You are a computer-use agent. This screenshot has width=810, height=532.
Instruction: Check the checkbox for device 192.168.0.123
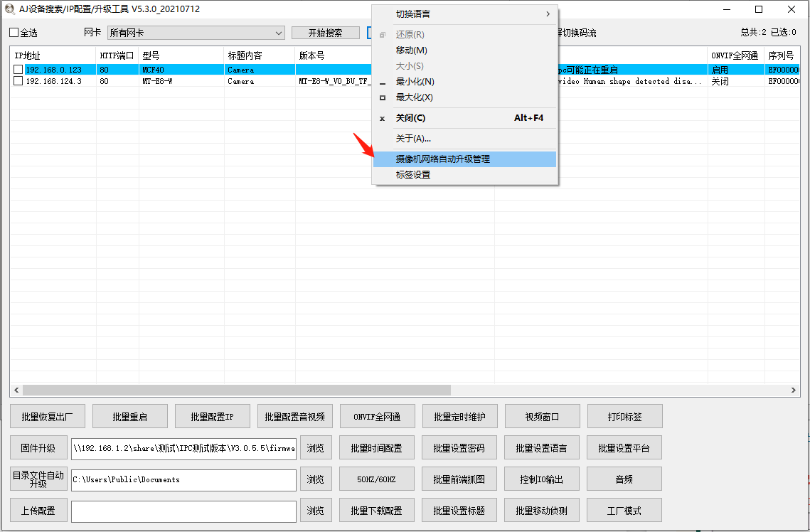(18, 69)
